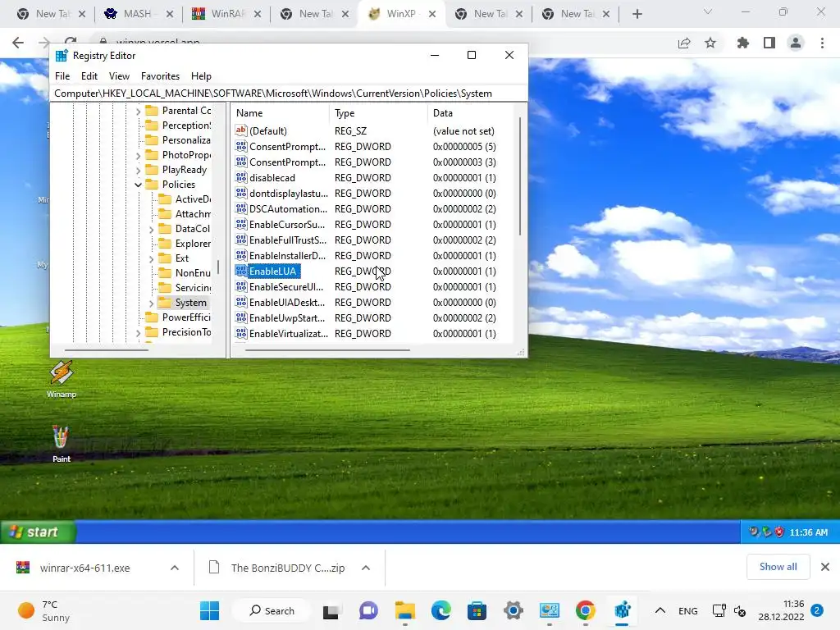
Task: Expand the PrecisionTouchPad tree node
Action: coord(138,333)
